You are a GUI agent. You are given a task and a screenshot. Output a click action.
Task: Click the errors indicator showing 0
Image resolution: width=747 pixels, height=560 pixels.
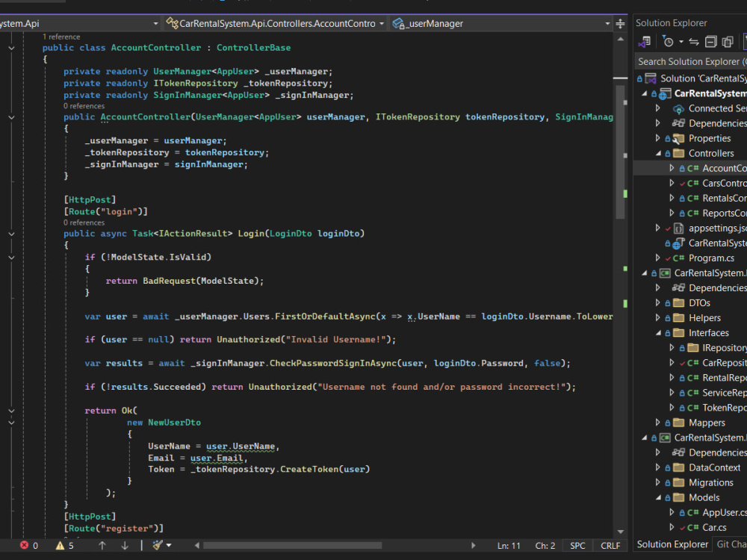pos(29,545)
